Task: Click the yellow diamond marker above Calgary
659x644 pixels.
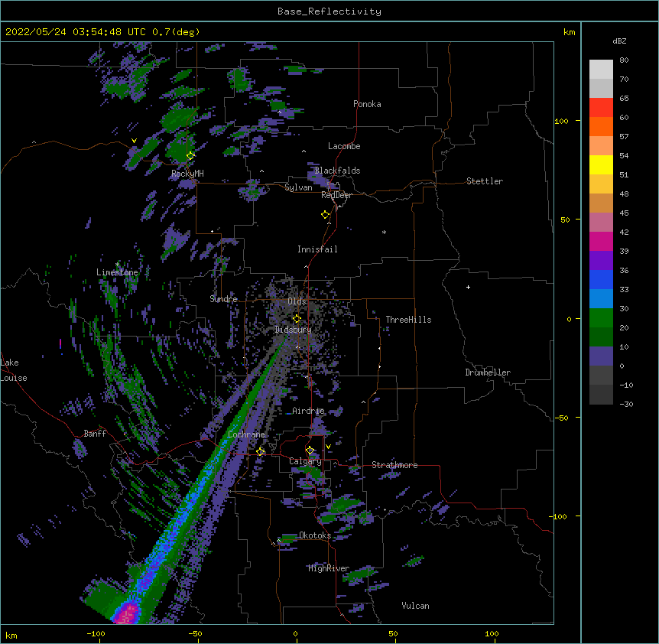Action: click(310, 450)
